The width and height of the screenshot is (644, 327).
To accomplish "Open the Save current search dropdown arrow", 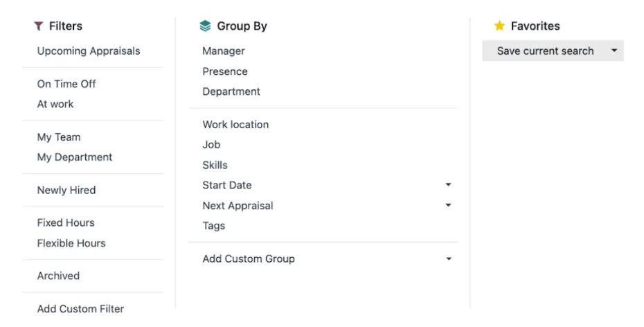I will (x=614, y=51).
